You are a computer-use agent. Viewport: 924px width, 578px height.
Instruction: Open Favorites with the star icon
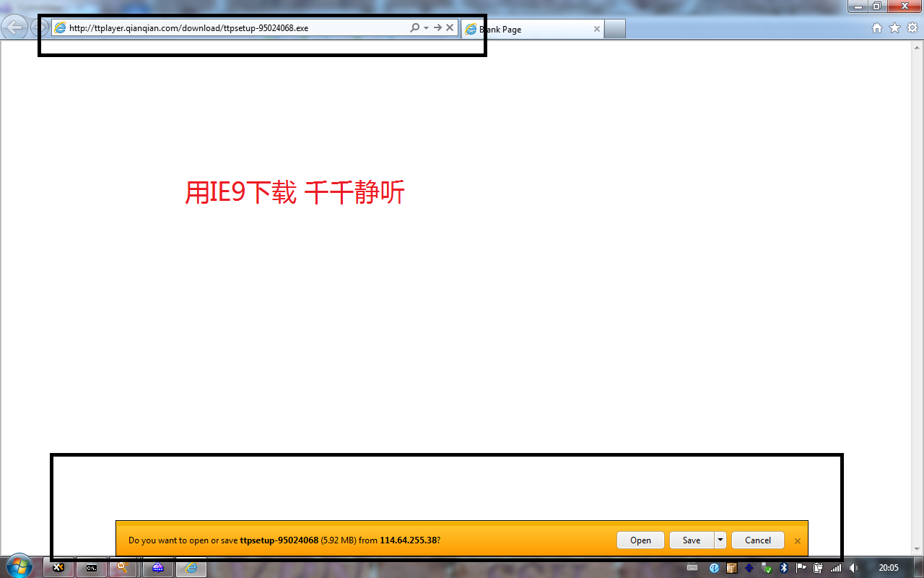pyautogui.click(x=894, y=28)
